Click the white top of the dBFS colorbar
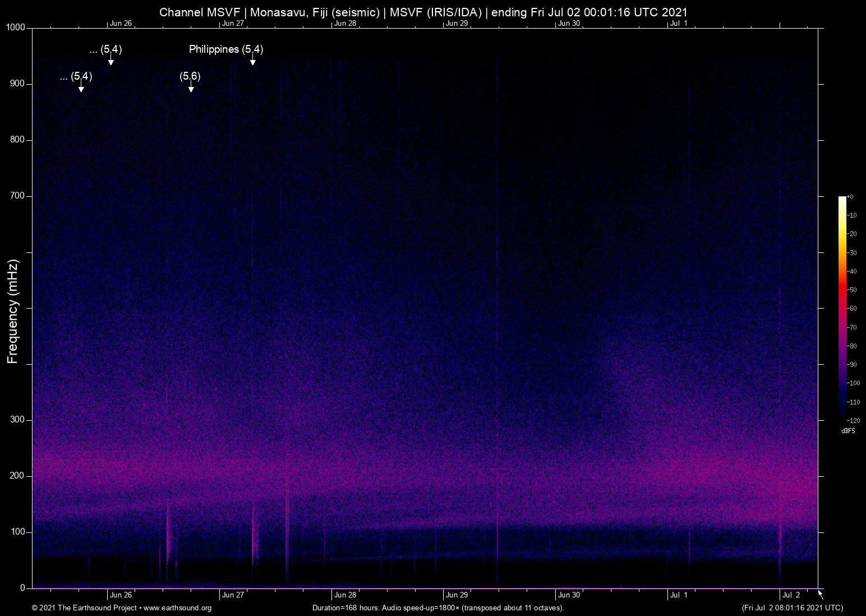The image size is (866, 616). point(842,200)
